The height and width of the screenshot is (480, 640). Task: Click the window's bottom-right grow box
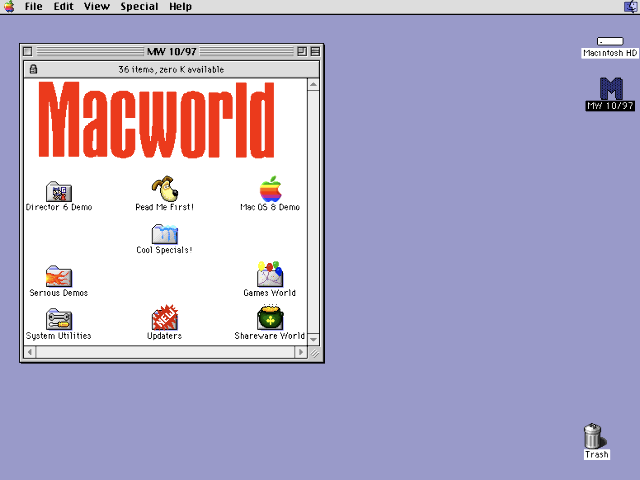click(x=314, y=352)
